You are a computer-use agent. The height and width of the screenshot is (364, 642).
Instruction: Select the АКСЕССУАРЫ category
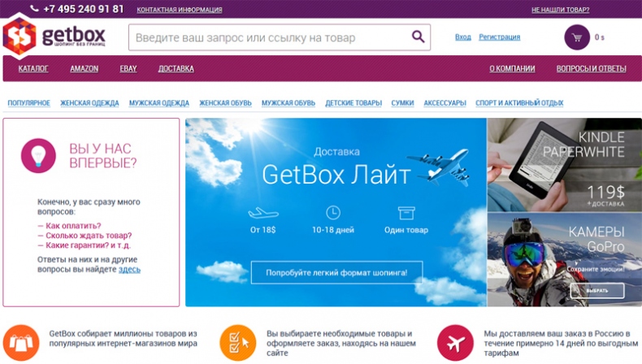(x=445, y=103)
